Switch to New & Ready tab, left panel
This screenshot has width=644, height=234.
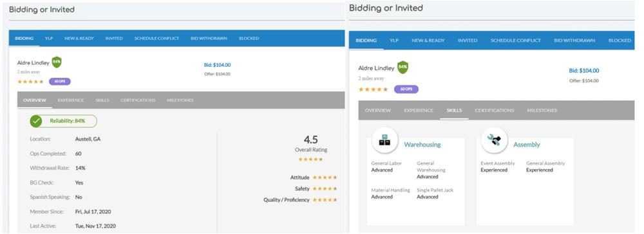[79, 38]
